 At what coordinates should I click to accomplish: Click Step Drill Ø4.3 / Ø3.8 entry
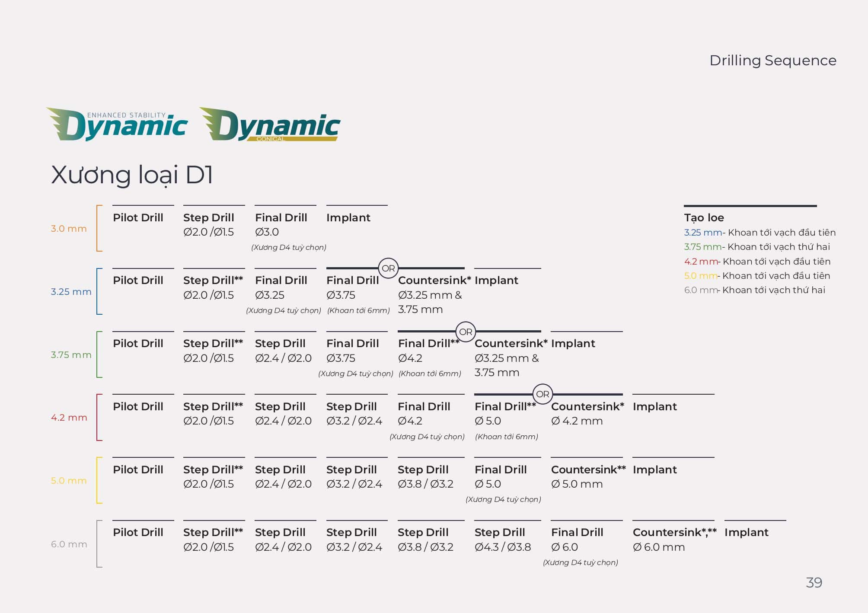(502, 540)
